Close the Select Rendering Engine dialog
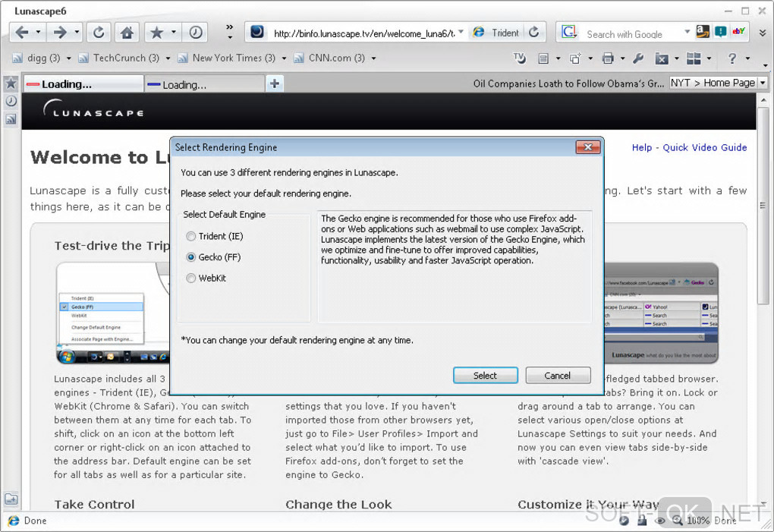 [588, 147]
